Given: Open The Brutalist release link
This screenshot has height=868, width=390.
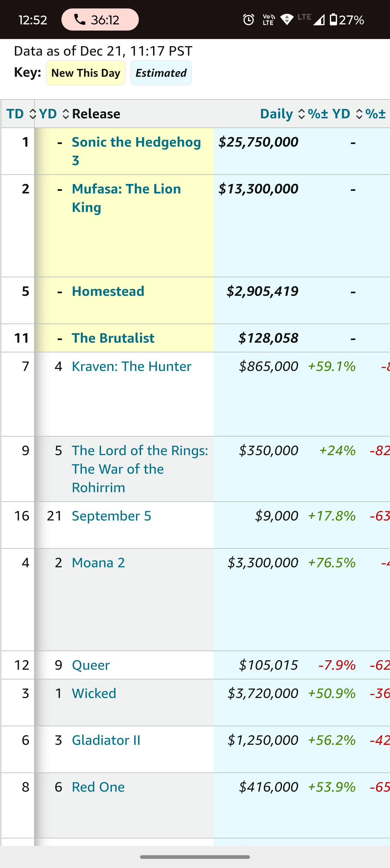Looking at the screenshot, I should click(113, 338).
